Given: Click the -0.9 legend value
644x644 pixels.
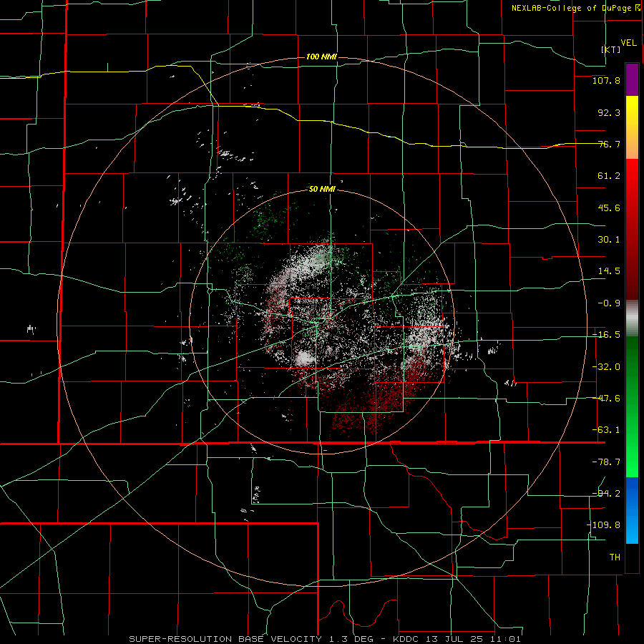Looking at the screenshot, I should pyautogui.click(x=609, y=303).
